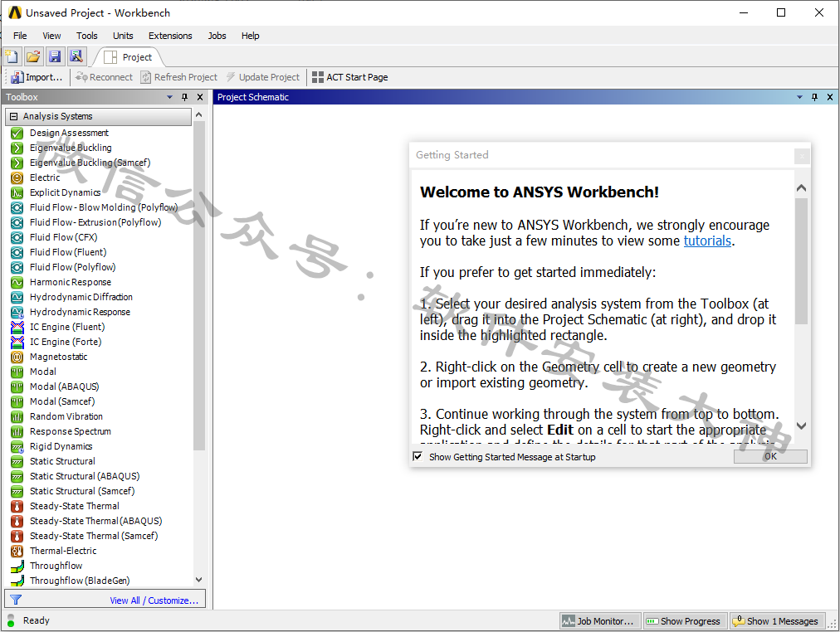Screen dimensions: 840x632
Task: Switch to the Project tab
Action: (x=129, y=57)
